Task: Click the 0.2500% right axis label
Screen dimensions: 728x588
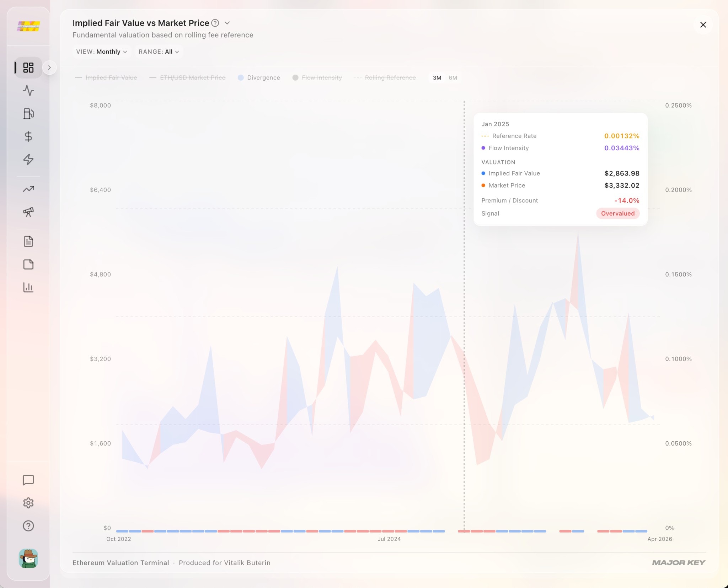Action: point(678,106)
